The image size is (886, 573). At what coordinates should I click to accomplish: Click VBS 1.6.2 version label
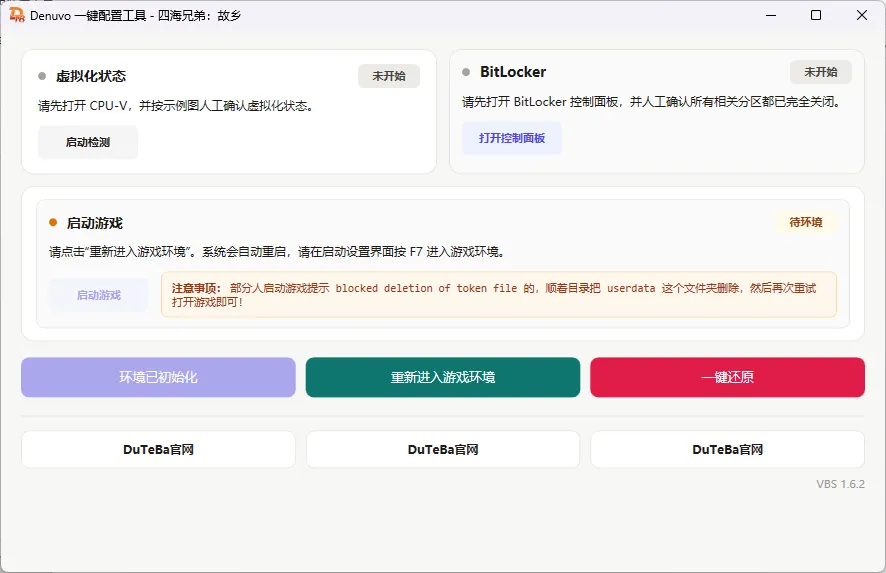[x=840, y=484]
